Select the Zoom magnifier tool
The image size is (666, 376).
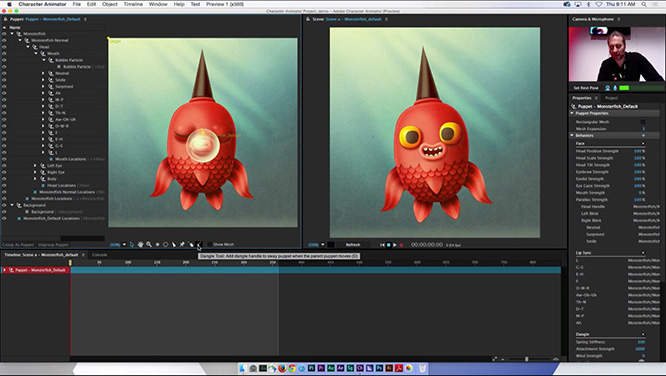click(x=149, y=244)
